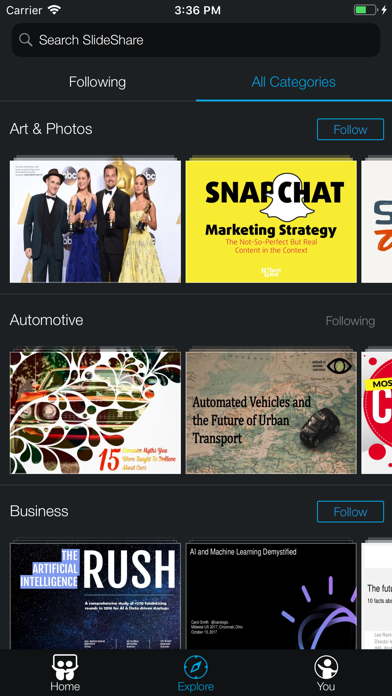Open the Automated Vehicles Urban Transport deck

271,412
